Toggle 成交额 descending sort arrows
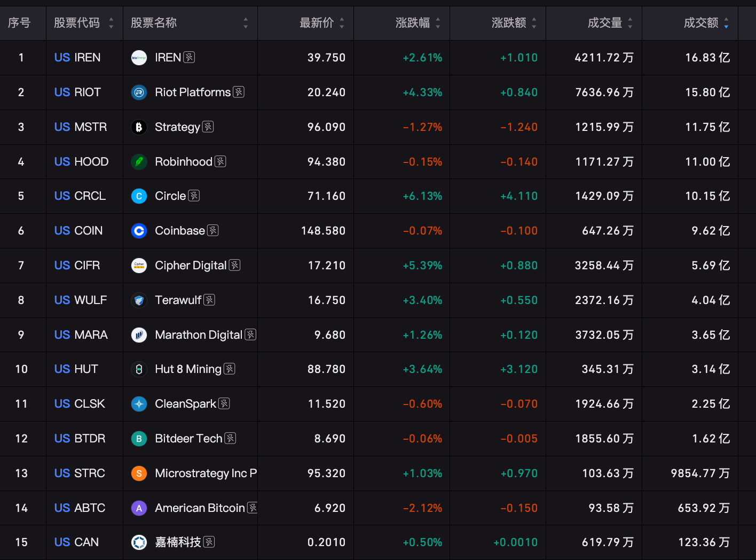 [x=726, y=23]
